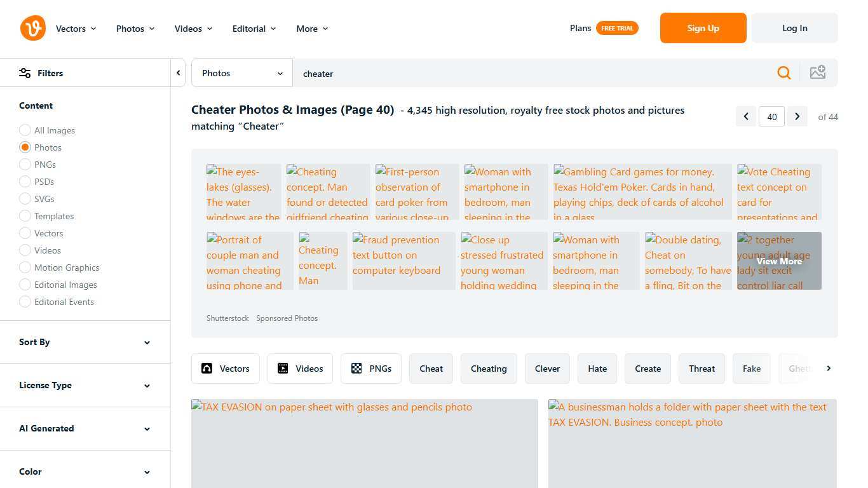Open the Photos media type dropdown
The width and height of the screenshot is (868, 488).
[241, 72]
